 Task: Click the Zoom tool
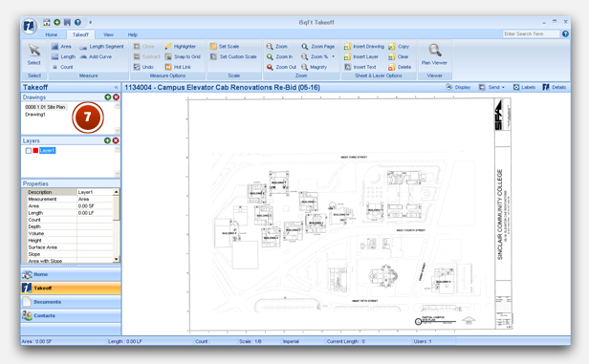[x=277, y=47]
